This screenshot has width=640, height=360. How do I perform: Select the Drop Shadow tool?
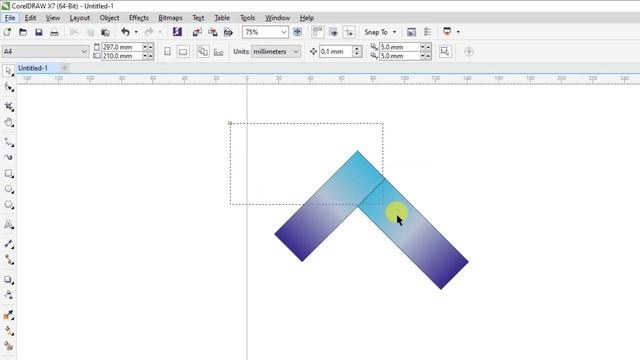coord(9,280)
